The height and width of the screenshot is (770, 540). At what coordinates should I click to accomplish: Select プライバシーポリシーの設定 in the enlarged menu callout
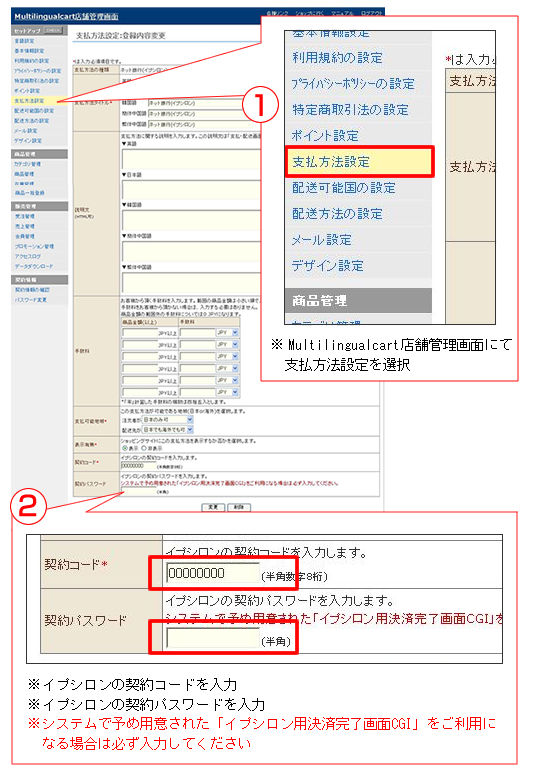(353, 83)
